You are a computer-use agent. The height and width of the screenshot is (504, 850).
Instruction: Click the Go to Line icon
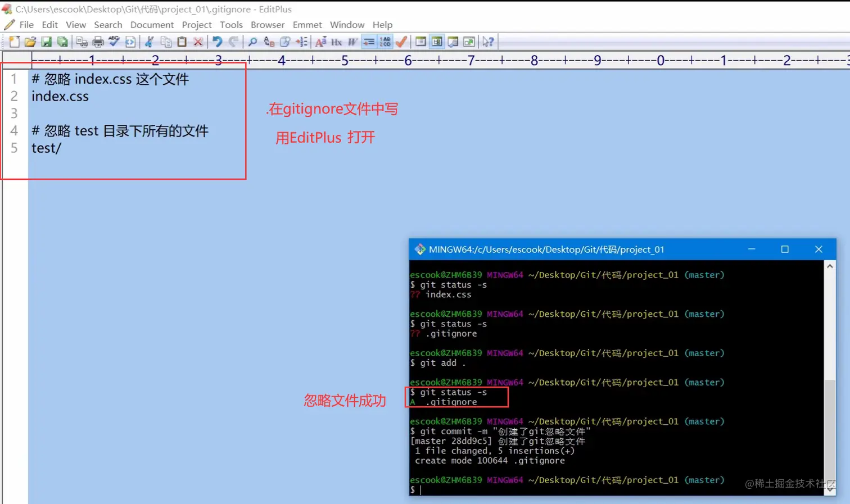point(302,42)
